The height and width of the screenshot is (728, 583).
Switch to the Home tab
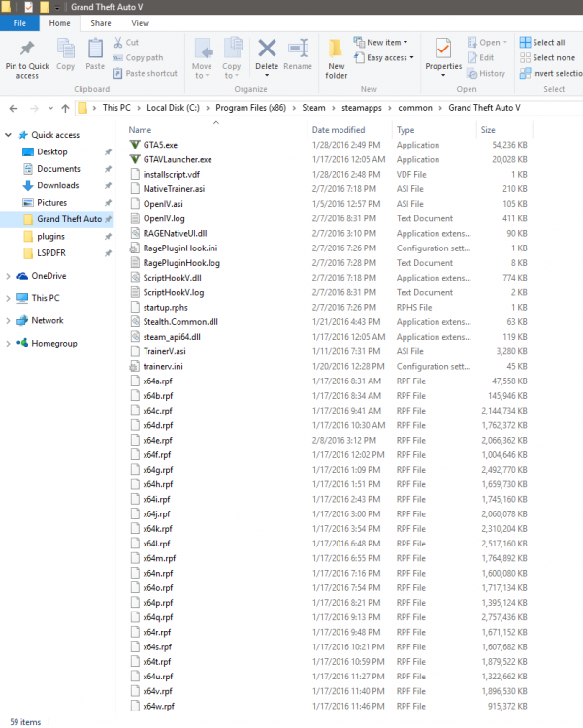[59, 23]
